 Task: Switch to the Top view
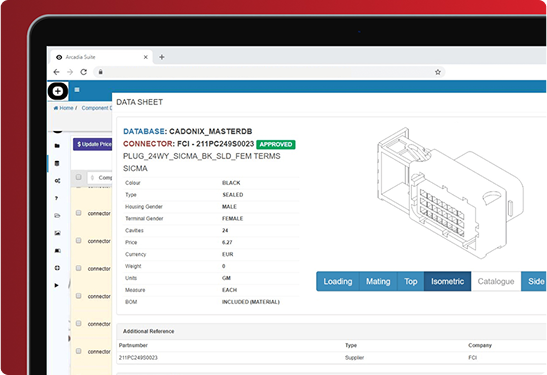[411, 281]
